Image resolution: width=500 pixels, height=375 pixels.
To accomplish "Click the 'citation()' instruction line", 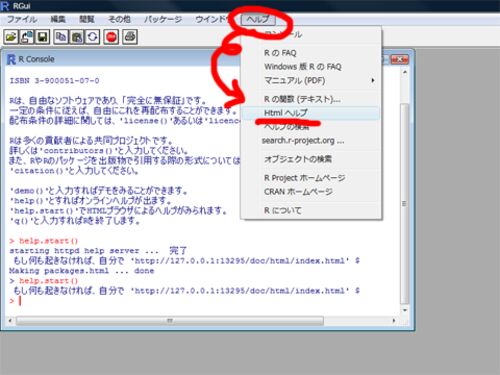I will 74,171.
